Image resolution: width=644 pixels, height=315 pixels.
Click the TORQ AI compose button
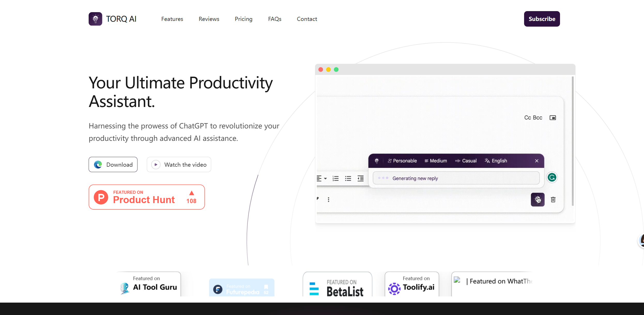(538, 199)
